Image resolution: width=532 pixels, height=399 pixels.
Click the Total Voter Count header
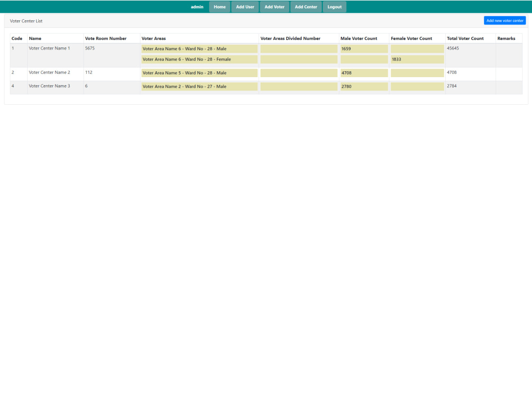point(465,38)
